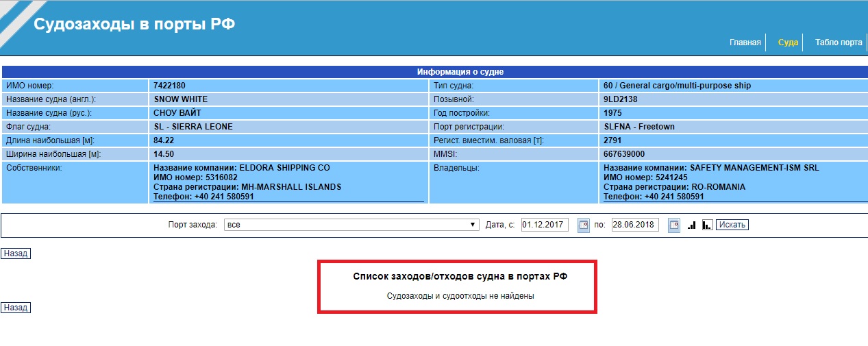Open the calendar picker for end date
868x346 pixels.
pyautogui.click(x=673, y=225)
